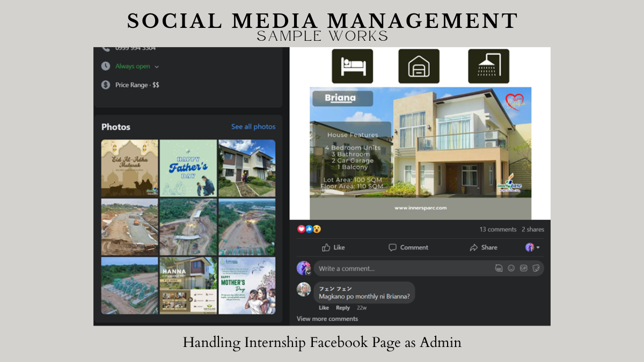The height and width of the screenshot is (362, 644).
Task: Click Like under the Brianna monthly comment
Action: (324, 308)
